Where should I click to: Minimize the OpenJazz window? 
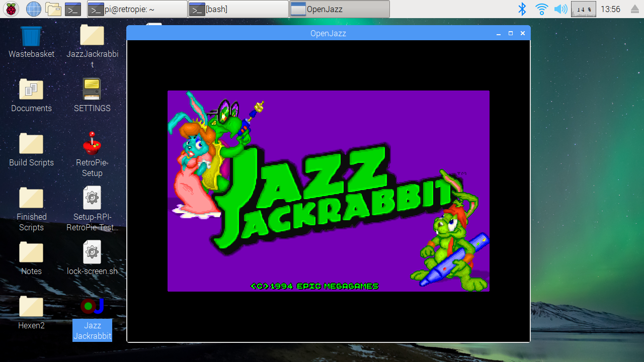pos(499,33)
